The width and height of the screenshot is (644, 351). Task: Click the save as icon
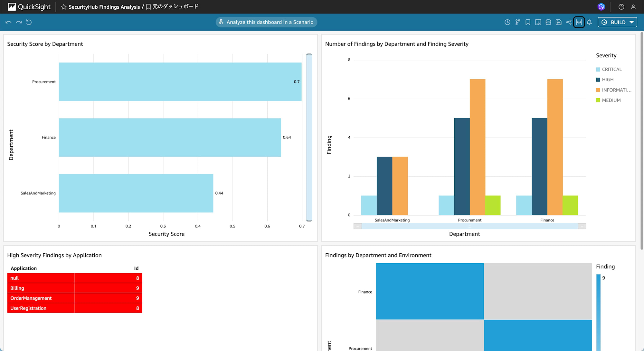559,22
